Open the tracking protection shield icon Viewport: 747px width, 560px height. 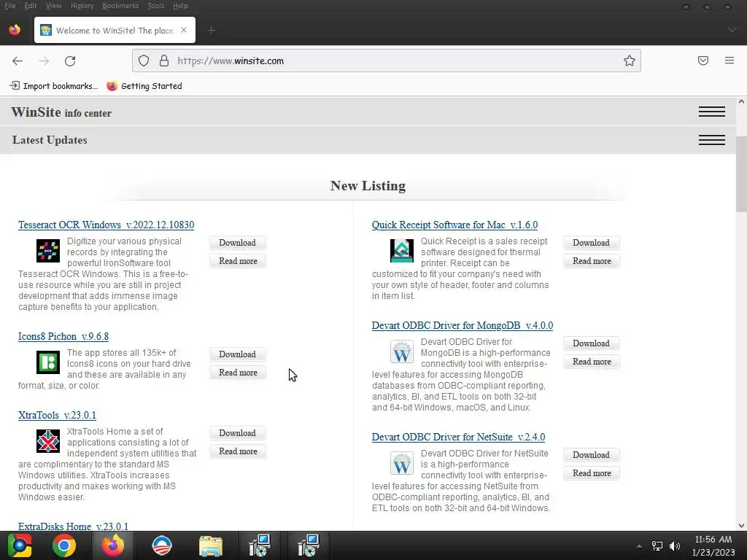[144, 61]
